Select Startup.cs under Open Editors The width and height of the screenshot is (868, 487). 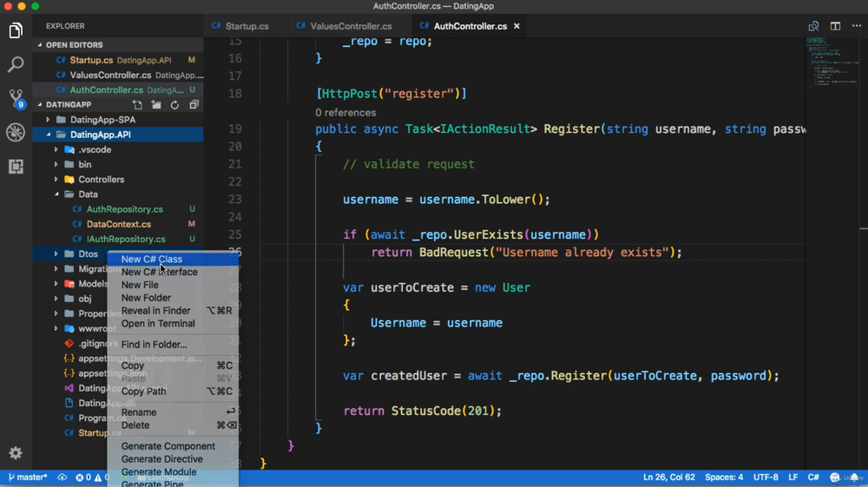click(x=118, y=60)
